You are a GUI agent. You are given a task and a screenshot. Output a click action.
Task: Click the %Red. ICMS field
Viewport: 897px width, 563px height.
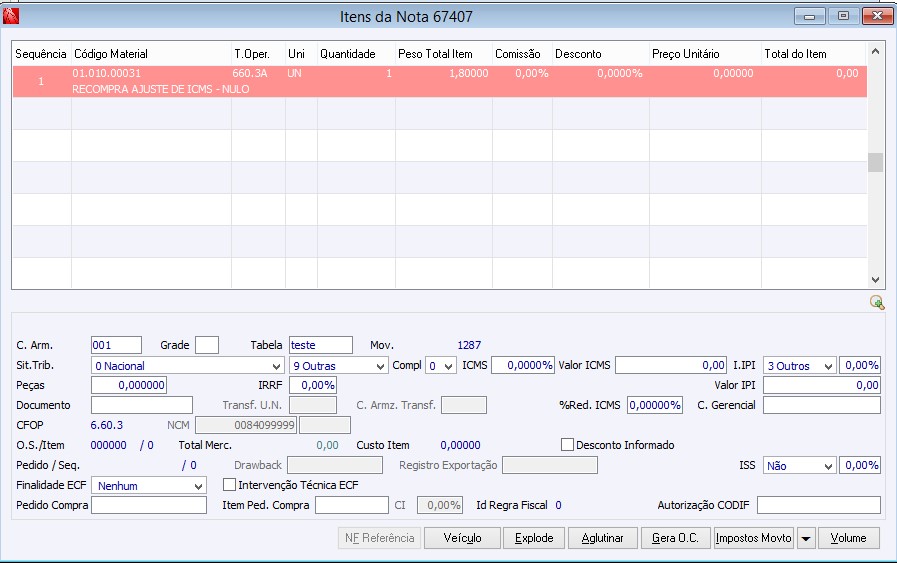pos(654,405)
